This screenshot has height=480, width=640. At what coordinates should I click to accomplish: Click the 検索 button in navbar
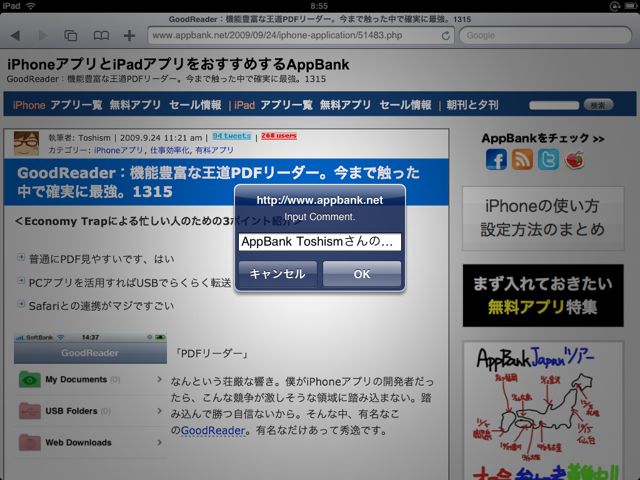pyautogui.click(x=598, y=105)
